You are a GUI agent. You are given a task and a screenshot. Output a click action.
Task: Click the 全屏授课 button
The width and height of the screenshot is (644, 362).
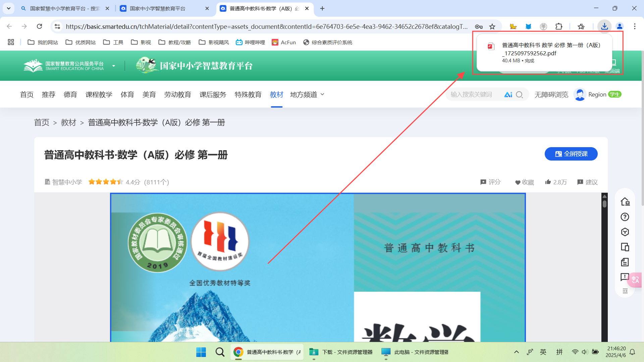[x=571, y=154]
